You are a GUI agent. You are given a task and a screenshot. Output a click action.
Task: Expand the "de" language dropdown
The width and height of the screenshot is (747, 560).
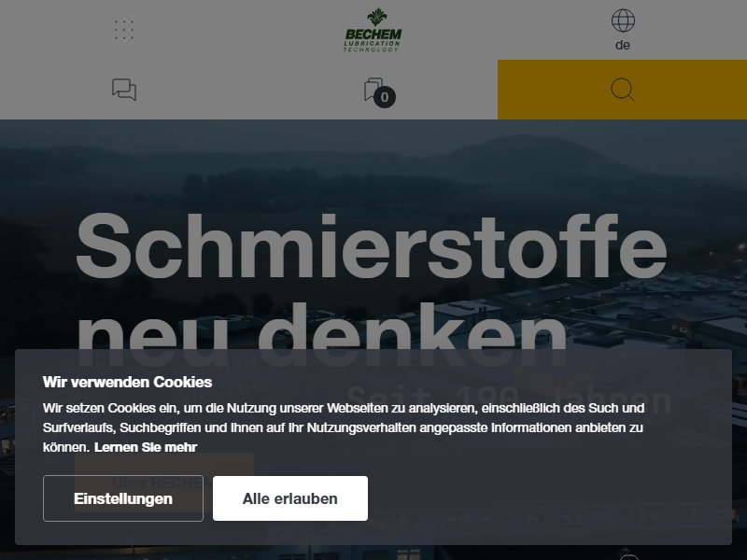[623, 45]
